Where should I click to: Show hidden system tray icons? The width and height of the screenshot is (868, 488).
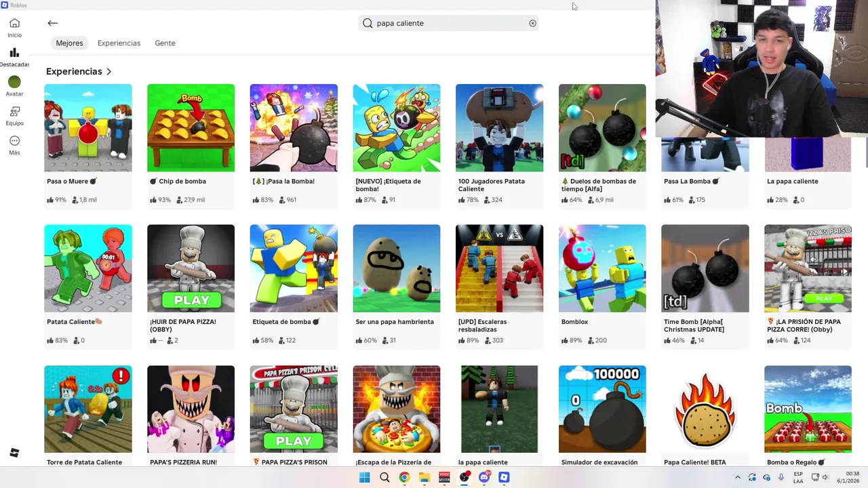738,477
